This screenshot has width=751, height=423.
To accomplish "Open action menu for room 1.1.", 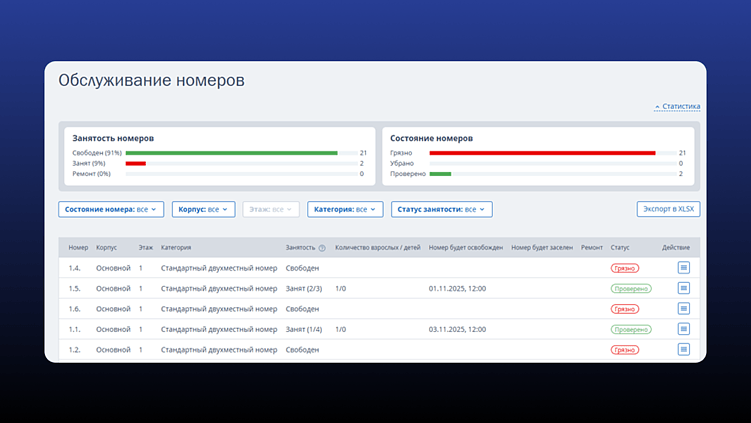I will [x=683, y=329].
